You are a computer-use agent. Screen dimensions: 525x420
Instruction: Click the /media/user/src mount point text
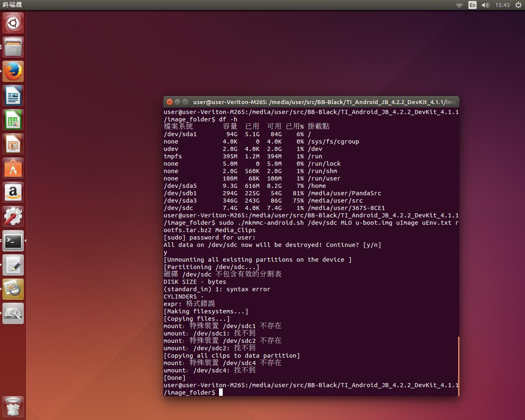335,201
